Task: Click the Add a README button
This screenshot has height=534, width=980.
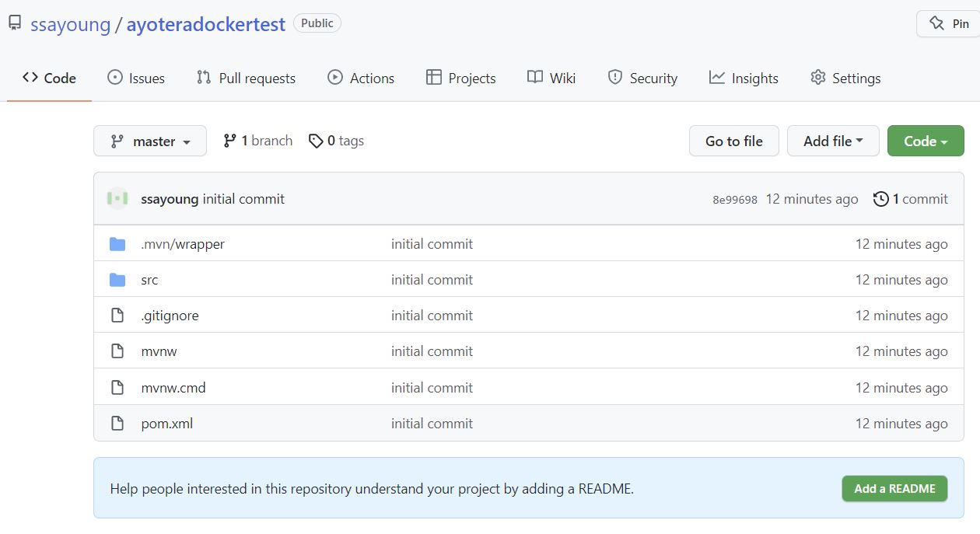Action: (x=894, y=488)
